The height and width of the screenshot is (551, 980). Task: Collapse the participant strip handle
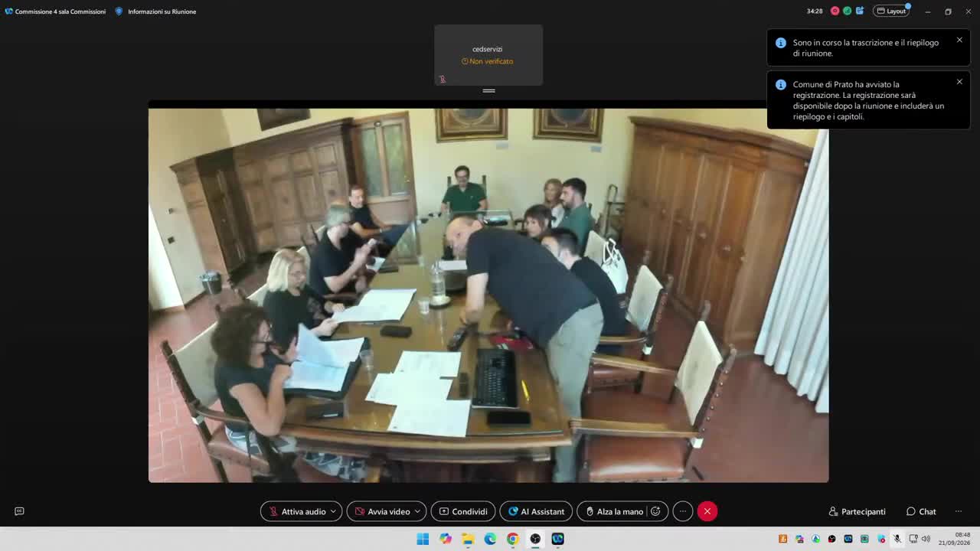click(x=488, y=90)
